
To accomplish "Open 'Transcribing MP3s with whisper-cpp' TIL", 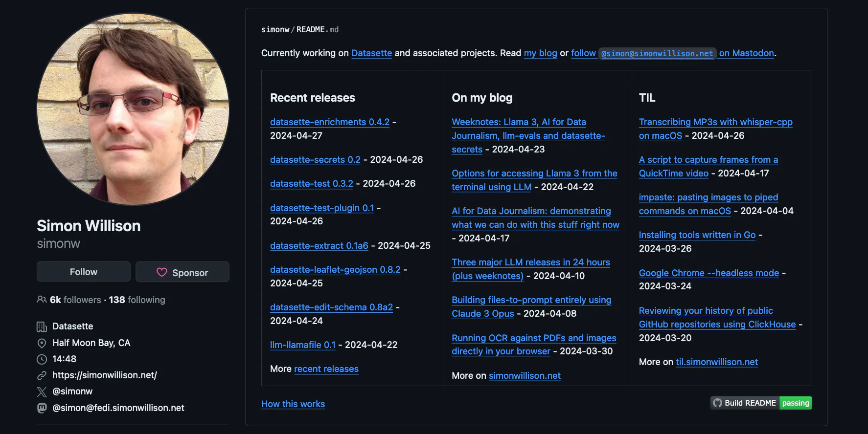I will (x=715, y=129).
